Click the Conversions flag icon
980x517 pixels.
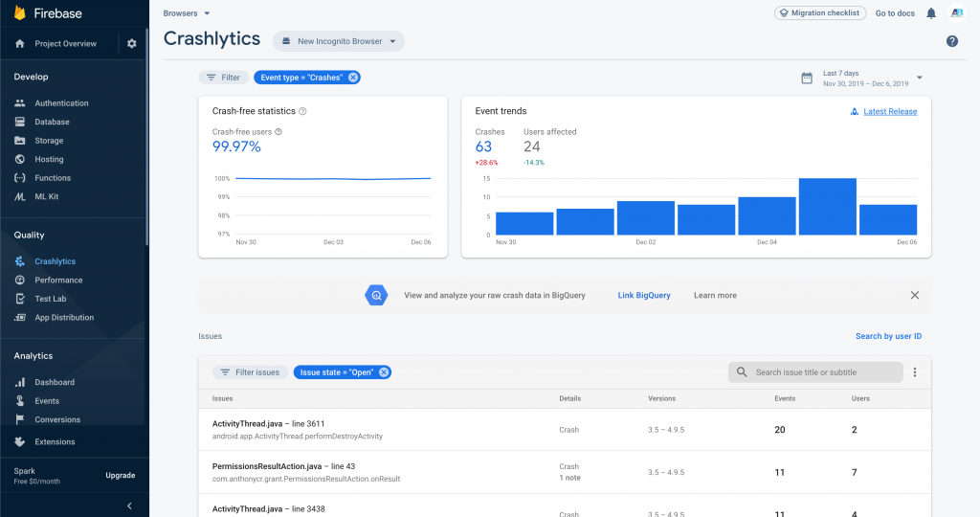click(x=20, y=419)
